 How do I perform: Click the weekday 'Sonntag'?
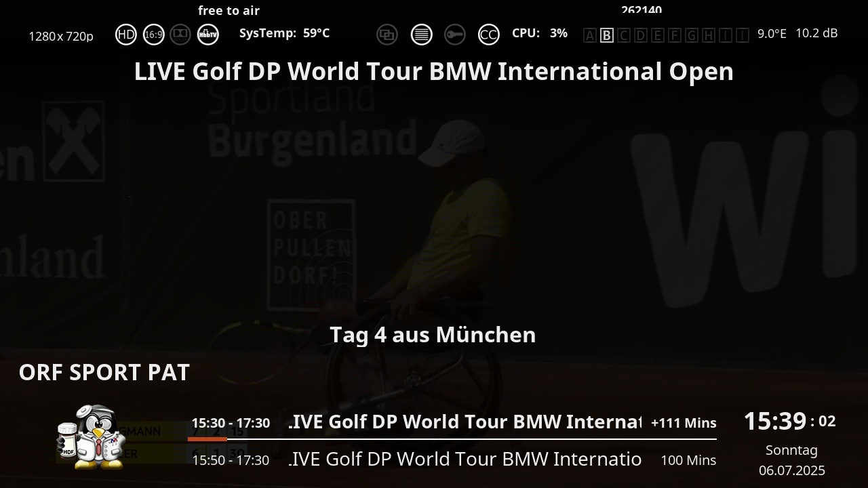point(791,450)
